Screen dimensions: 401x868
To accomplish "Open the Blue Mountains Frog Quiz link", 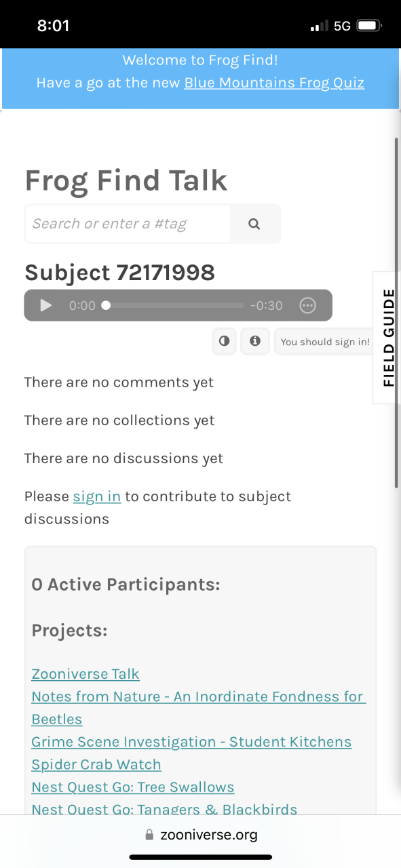I will [x=274, y=83].
